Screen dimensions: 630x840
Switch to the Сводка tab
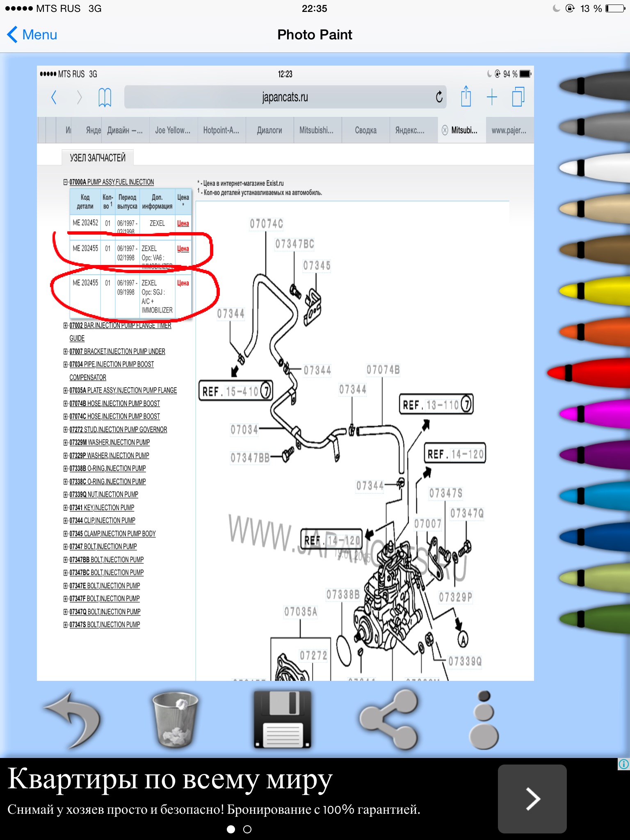click(366, 130)
